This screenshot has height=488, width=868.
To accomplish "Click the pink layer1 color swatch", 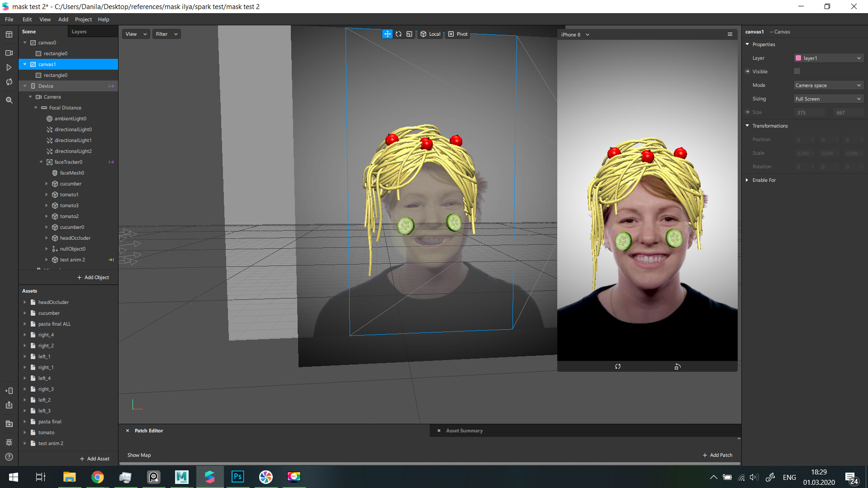I will point(798,58).
